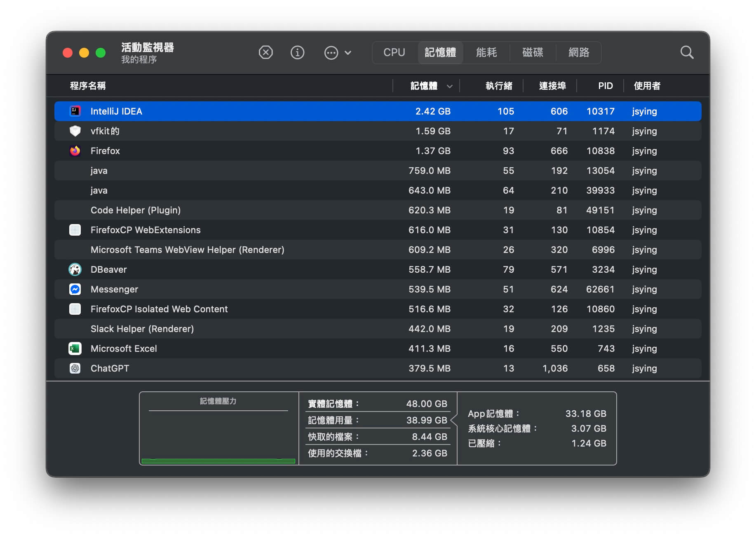Viewport: 756px width, 538px height.
Task: Go to the 網路 tab
Action: pos(579,52)
